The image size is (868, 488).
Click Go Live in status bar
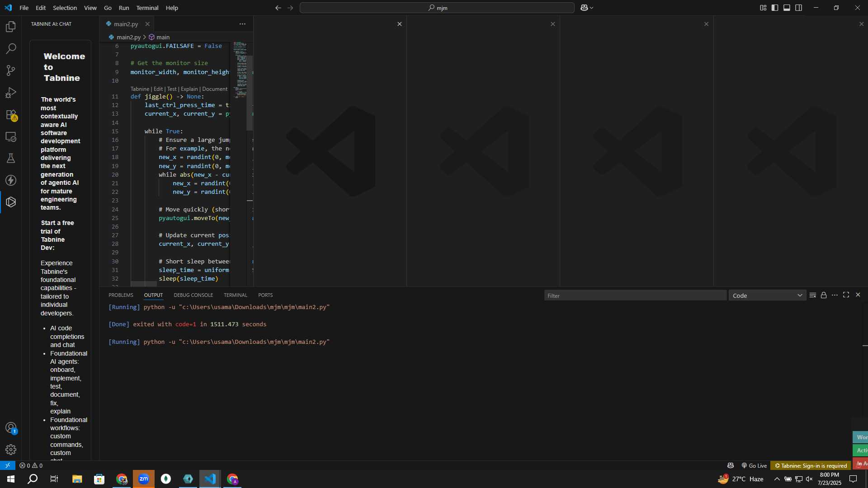tap(754, 465)
